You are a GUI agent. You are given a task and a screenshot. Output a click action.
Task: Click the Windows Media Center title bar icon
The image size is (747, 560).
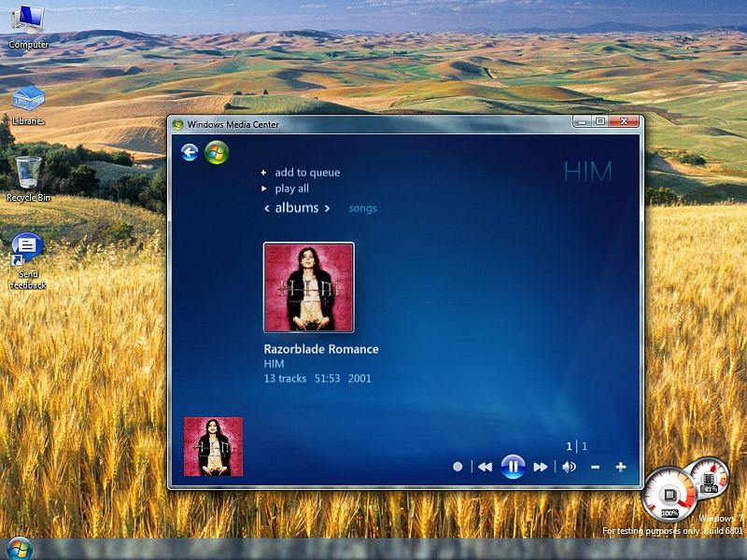[178, 124]
